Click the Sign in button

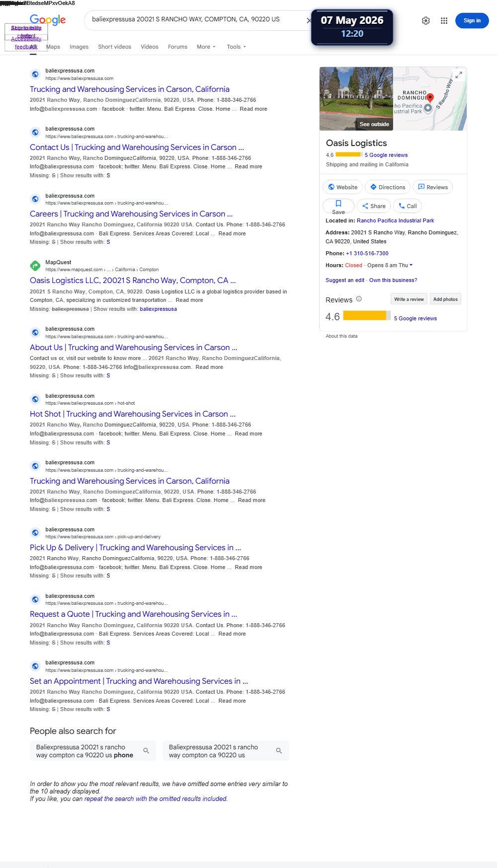pos(472,20)
